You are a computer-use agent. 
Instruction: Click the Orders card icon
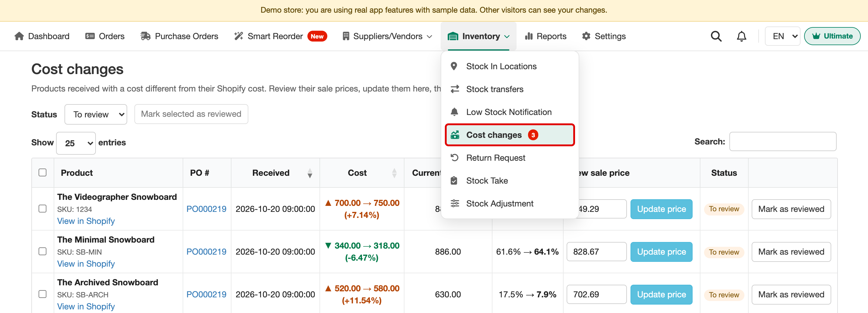tap(90, 36)
